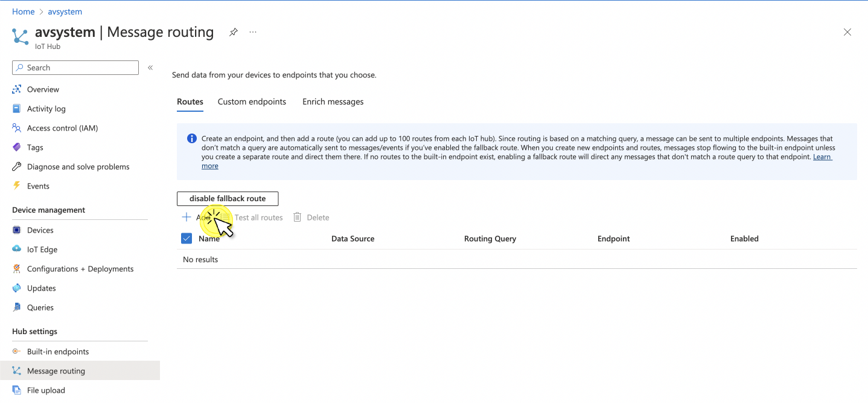Click the IoT Edge cloud icon
The image size is (868, 403).
(x=17, y=250)
